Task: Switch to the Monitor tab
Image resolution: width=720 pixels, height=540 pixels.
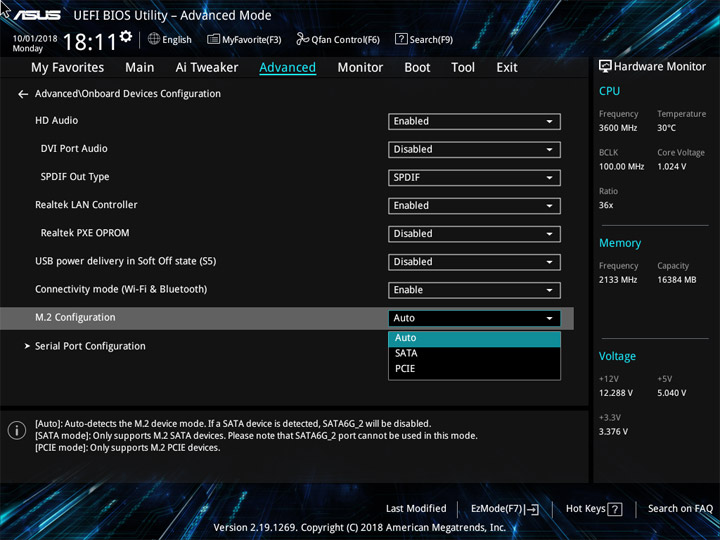Action: tap(360, 68)
